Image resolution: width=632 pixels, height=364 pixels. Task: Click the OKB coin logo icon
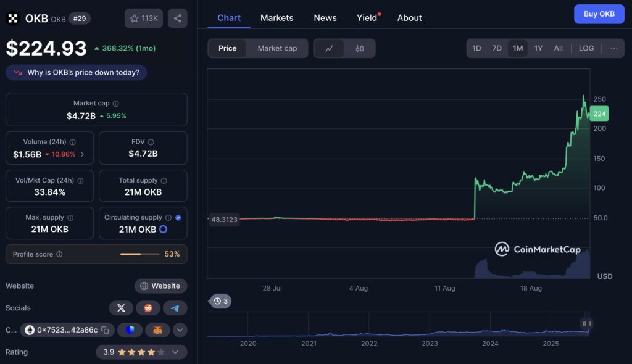(13, 18)
